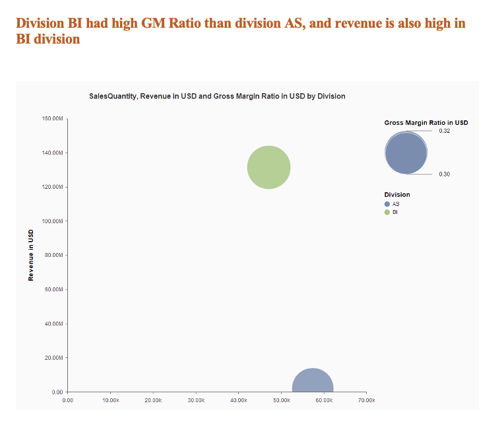Click the 30.00k x-axis label
This screenshot has height=424, width=504.
click(196, 400)
